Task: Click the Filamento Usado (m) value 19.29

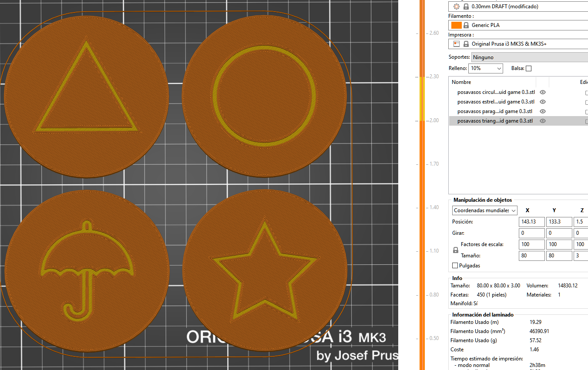Action: [x=536, y=322]
